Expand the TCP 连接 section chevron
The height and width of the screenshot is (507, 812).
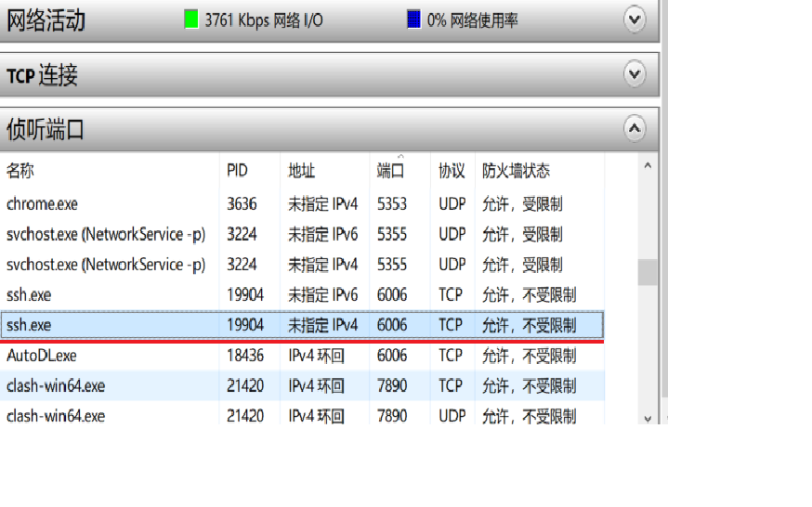[x=635, y=73]
